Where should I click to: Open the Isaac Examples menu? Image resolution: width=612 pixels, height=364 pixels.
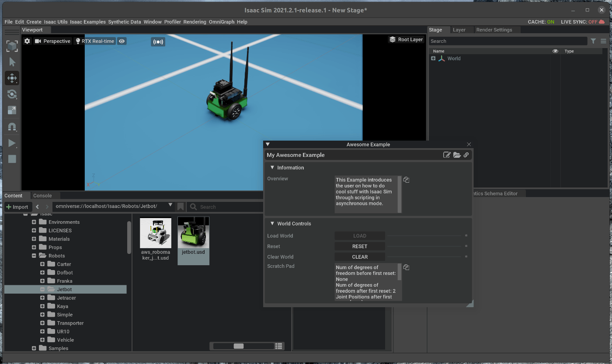pyautogui.click(x=88, y=22)
